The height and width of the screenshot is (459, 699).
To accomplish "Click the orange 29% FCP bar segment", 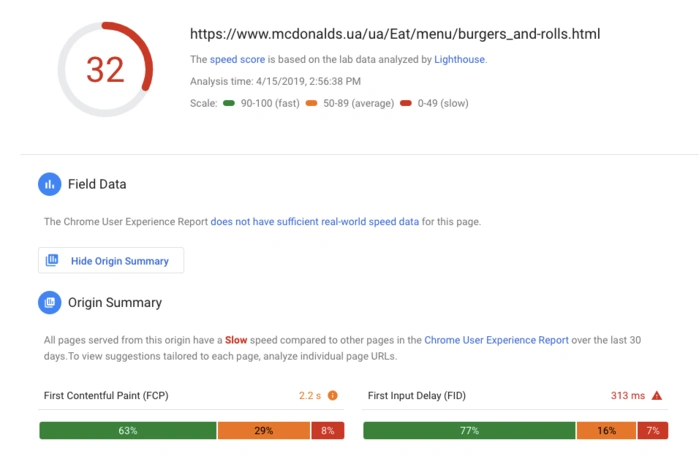I will pos(264,430).
